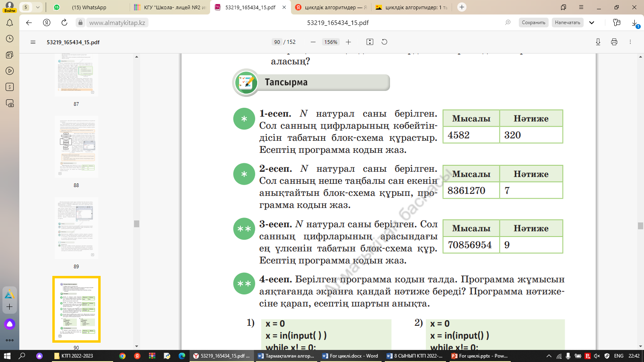Image resolution: width=644 pixels, height=362 pixels.
Task: Open the magnifier icon beside Сохранить
Action: coord(508,23)
